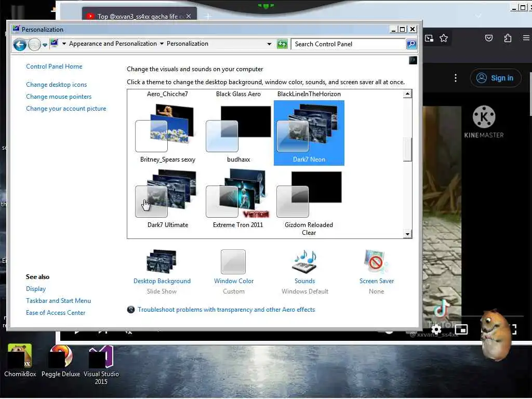
Task: Toggle YouTube miniplayer mode button
Action: pyautogui.click(x=461, y=329)
